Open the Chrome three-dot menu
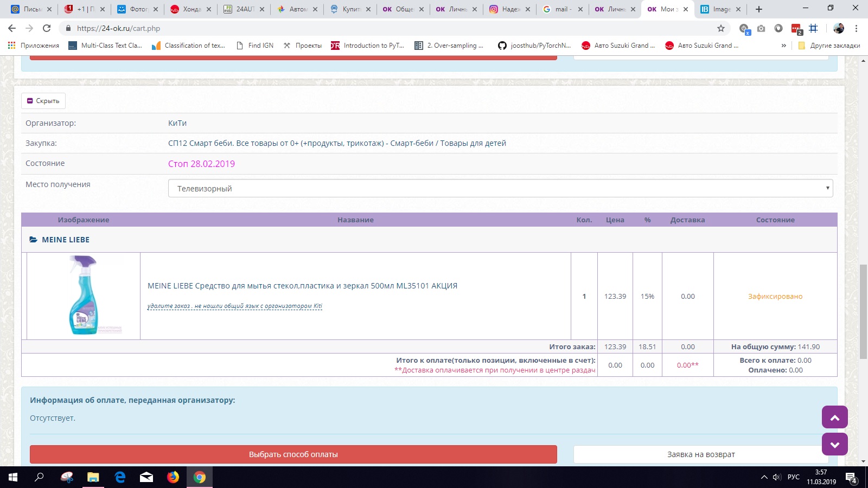 click(856, 28)
